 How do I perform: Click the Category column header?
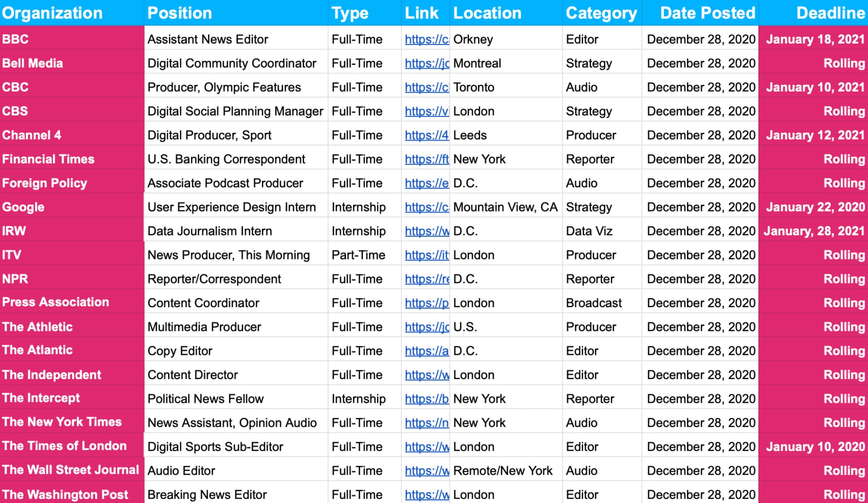click(x=601, y=13)
